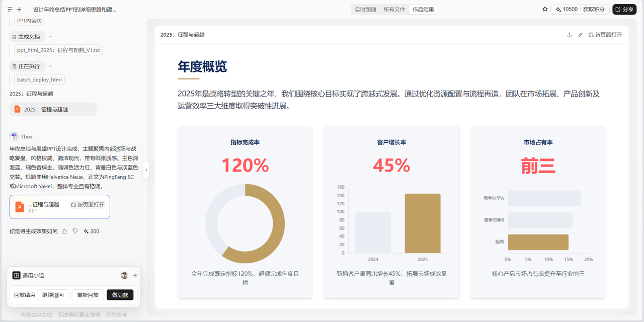Click 获取积分 to get points
Viewport: 644px width, 322px height.
coord(594,10)
